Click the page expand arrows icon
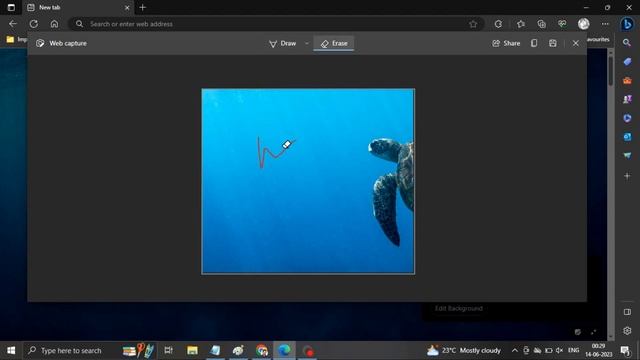 click(593, 332)
